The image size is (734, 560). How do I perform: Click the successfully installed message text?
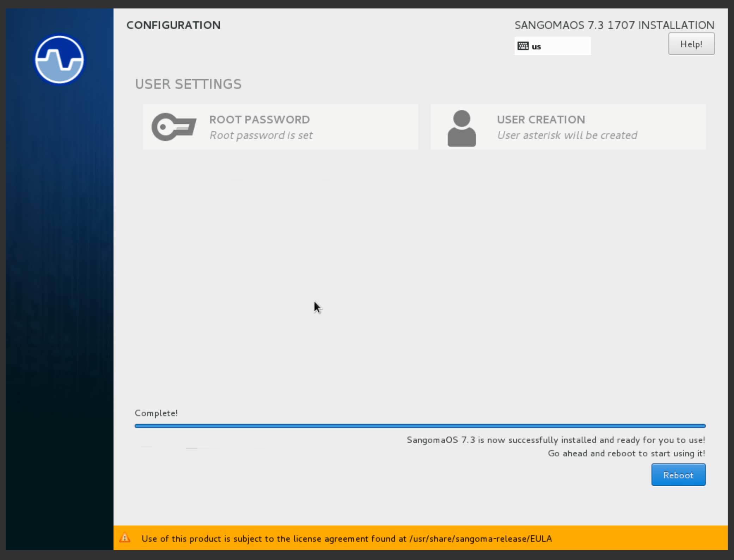556,440
